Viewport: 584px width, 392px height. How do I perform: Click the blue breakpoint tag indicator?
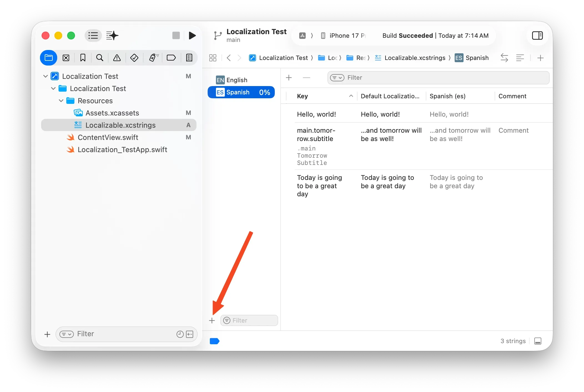pyautogui.click(x=215, y=341)
